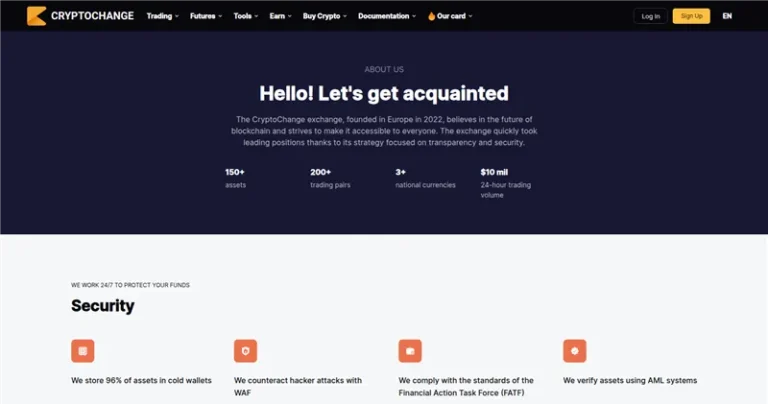
Task: Expand the Tools dropdown
Action: pyautogui.click(x=246, y=16)
